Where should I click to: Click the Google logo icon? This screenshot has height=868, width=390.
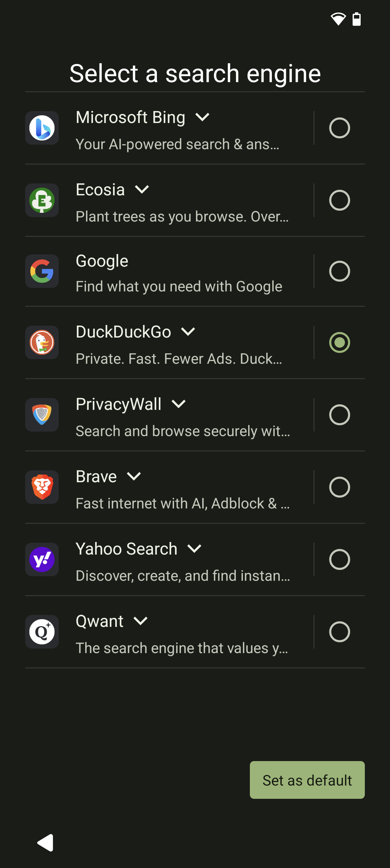42,271
